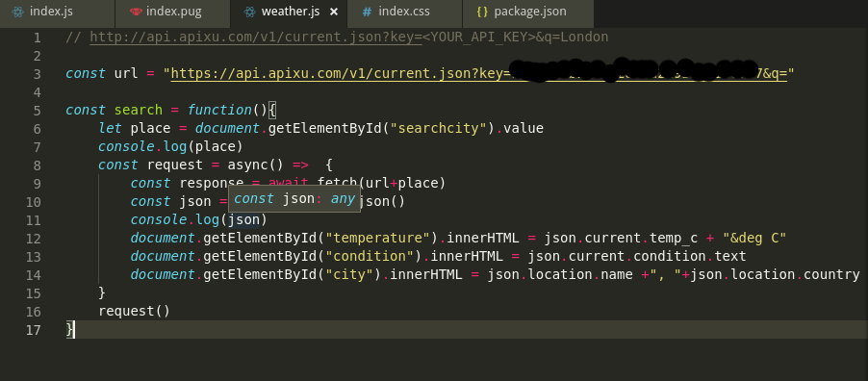Click line number 1 in the gutter
This screenshot has width=868, height=381.
coord(37,38)
